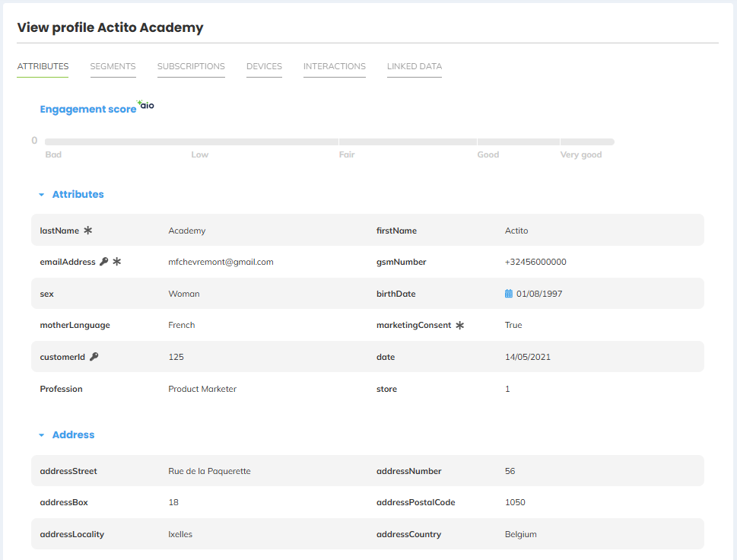Select postal code 1050
737x560 pixels.
[515, 502]
